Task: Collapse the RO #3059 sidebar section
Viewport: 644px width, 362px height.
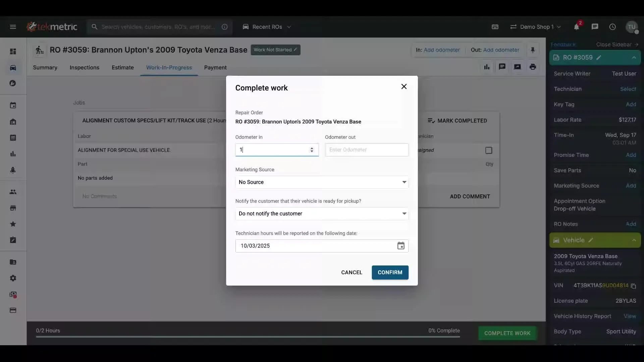Action: 634,58
